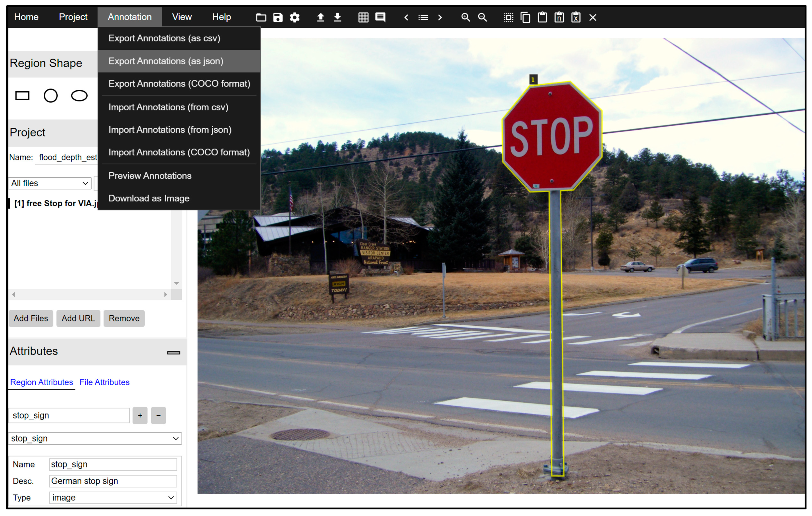Choose Export Annotations (COCO format)
Viewport: 812px width, 516px height.
179,84
